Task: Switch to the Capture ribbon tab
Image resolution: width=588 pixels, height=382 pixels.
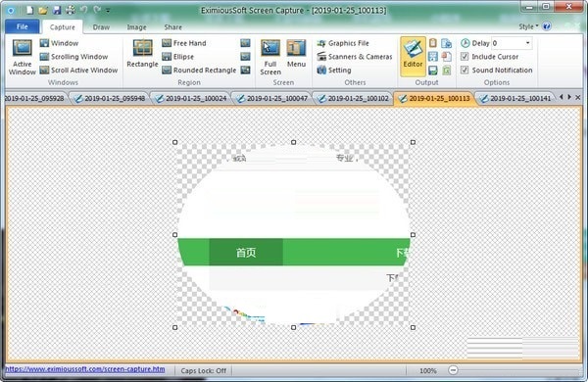Action: [63, 27]
